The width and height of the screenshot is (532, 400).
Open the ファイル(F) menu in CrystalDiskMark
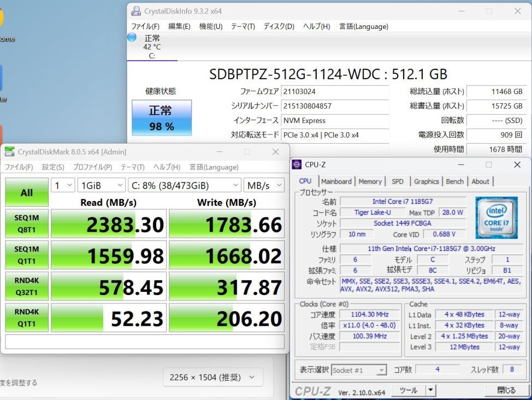pyautogui.click(x=19, y=167)
